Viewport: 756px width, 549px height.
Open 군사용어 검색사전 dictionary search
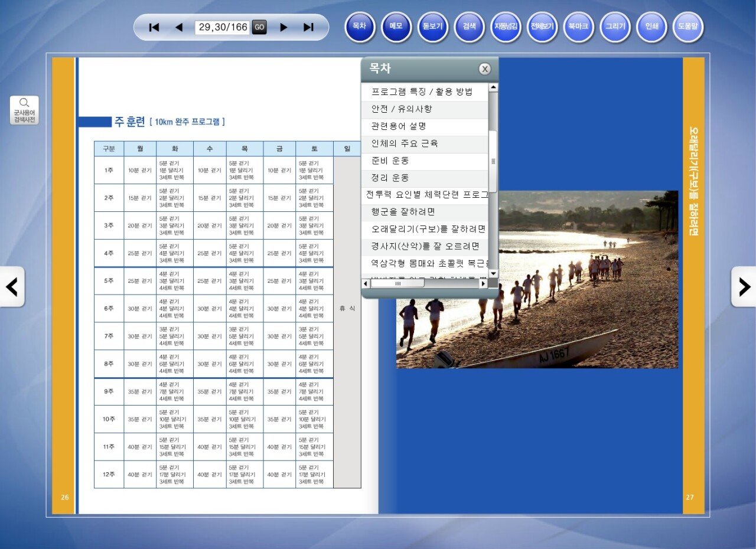(x=24, y=110)
